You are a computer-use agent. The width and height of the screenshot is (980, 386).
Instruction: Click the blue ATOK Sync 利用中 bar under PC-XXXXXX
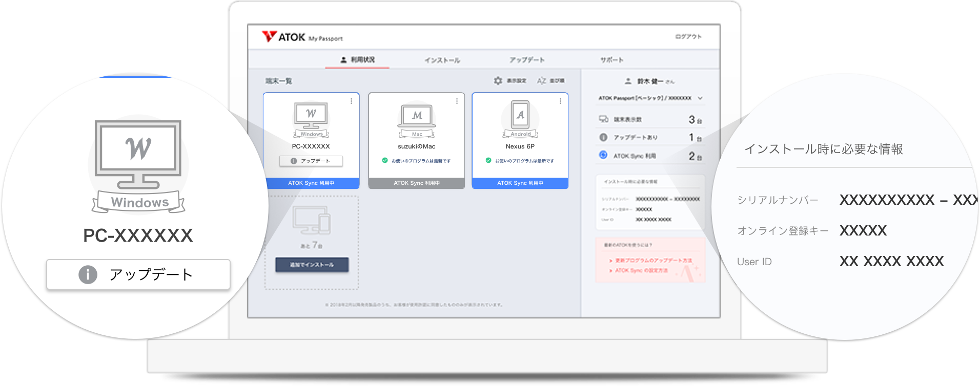click(311, 183)
